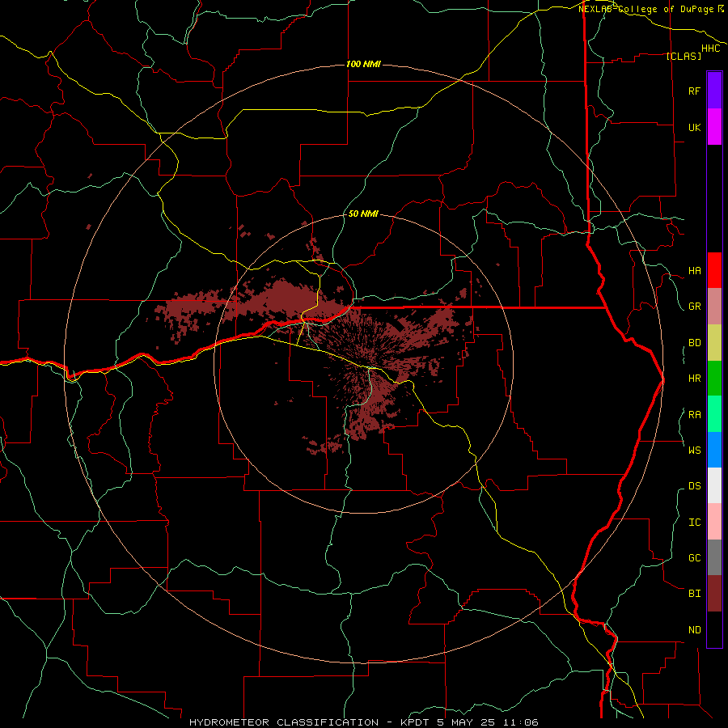Click the 'GR' legend label
728x728 pixels.
[x=694, y=307]
